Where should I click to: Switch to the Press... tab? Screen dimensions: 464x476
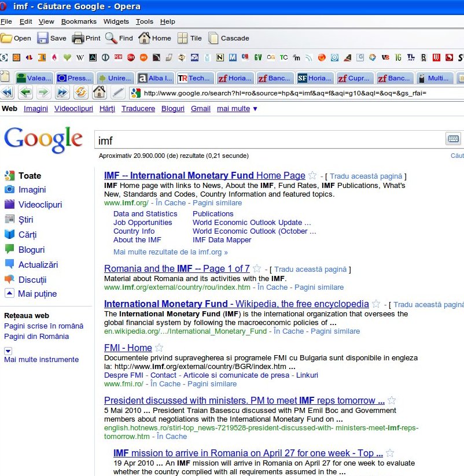[75, 78]
